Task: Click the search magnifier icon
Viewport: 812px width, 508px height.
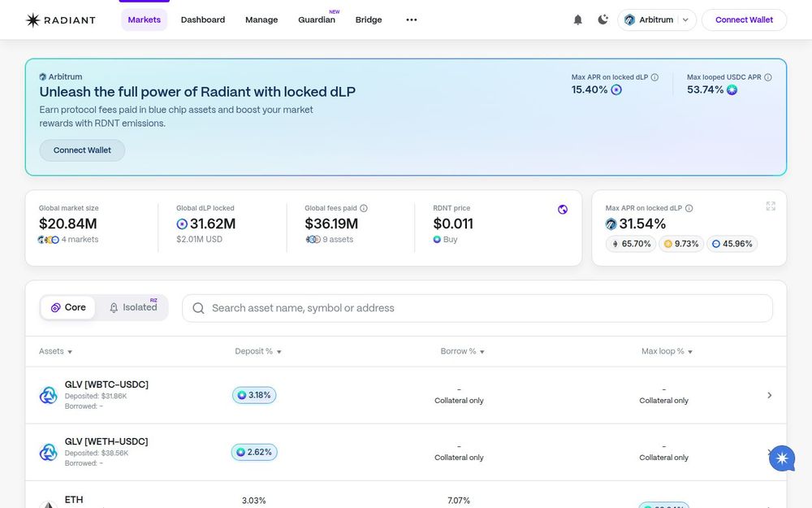Action: coord(198,308)
